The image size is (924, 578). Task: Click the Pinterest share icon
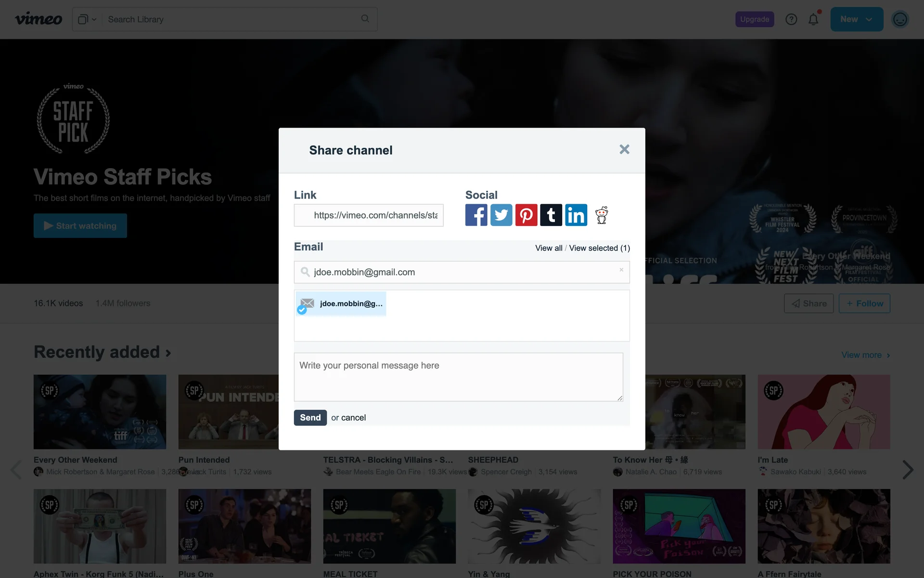coord(526,215)
